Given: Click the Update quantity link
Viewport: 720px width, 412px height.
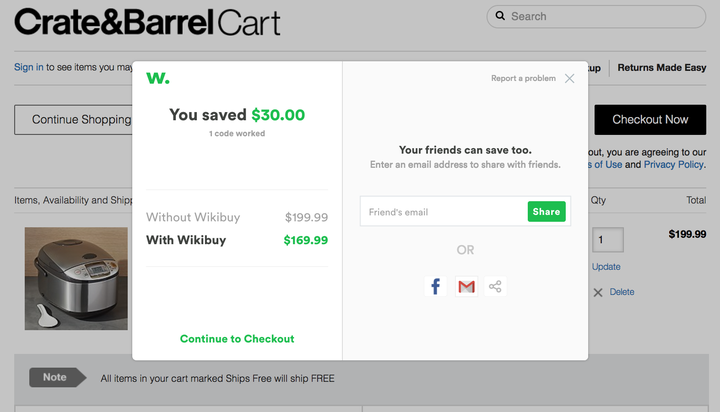Looking at the screenshot, I should pos(606,267).
